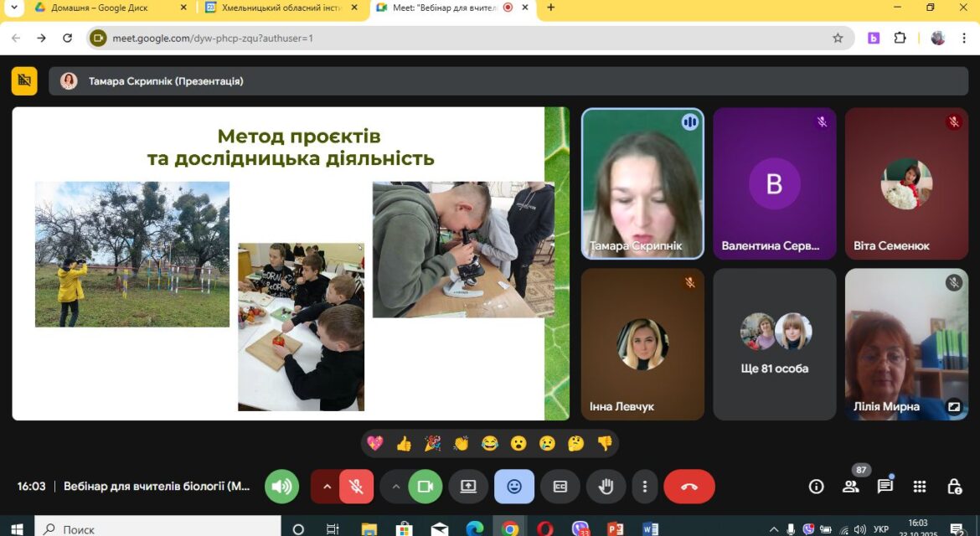This screenshot has width=980, height=536.
Task: Click the red leave call button
Action: [689, 487]
